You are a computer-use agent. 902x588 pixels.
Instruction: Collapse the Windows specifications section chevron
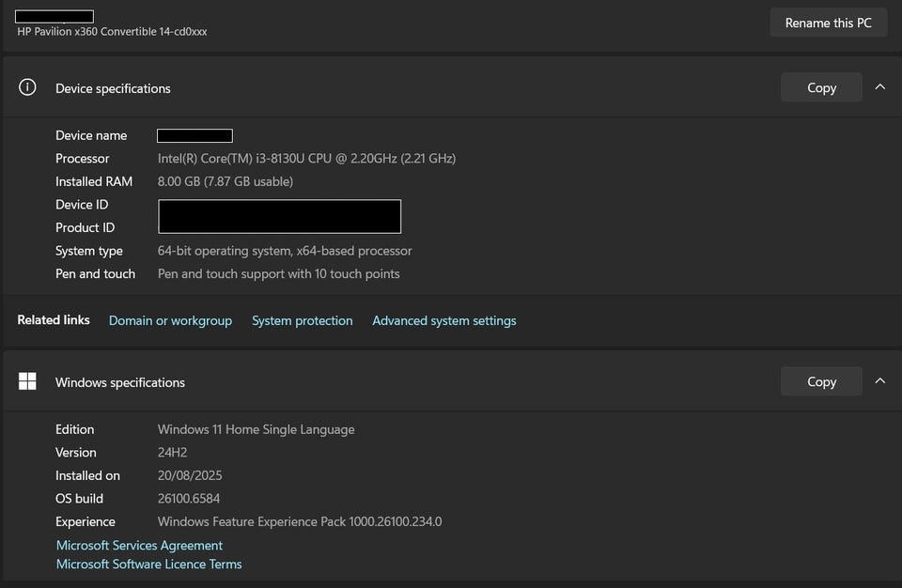(880, 381)
